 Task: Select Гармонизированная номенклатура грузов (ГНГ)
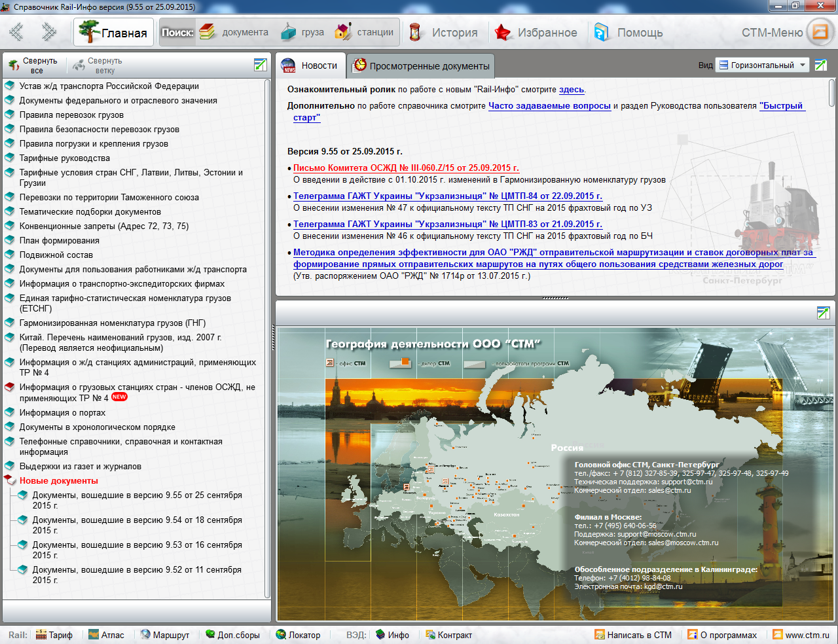(112, 323)
